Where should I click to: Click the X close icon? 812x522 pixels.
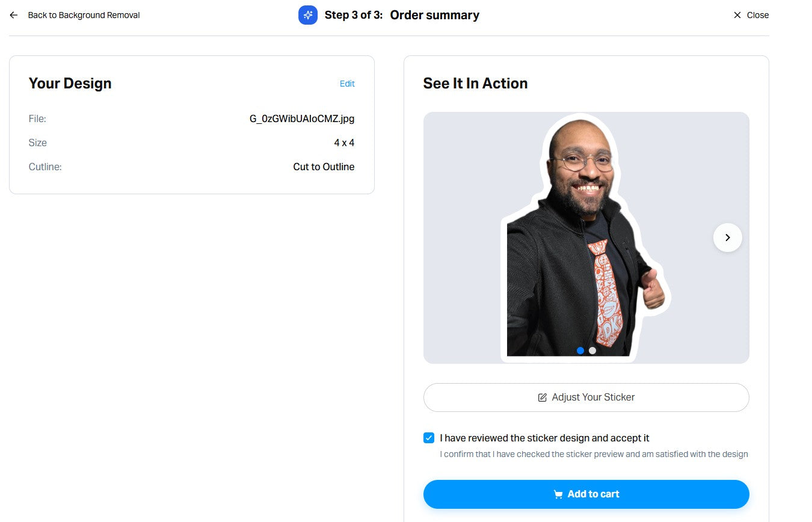pyautogui.click(x=737, y=15)
